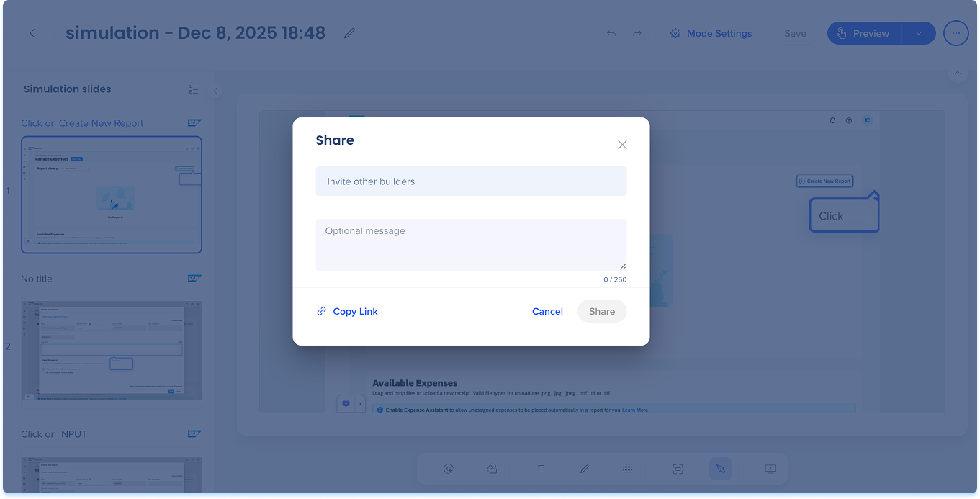Screen dimensions: 980x499
Task: Click the back arrow beside simulation title
Action: pos(32,33)
